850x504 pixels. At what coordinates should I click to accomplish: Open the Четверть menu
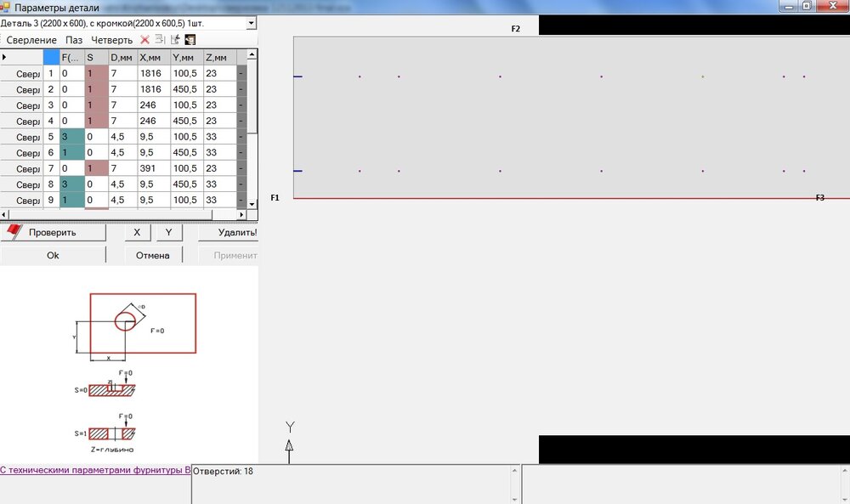tap(111, 40)
